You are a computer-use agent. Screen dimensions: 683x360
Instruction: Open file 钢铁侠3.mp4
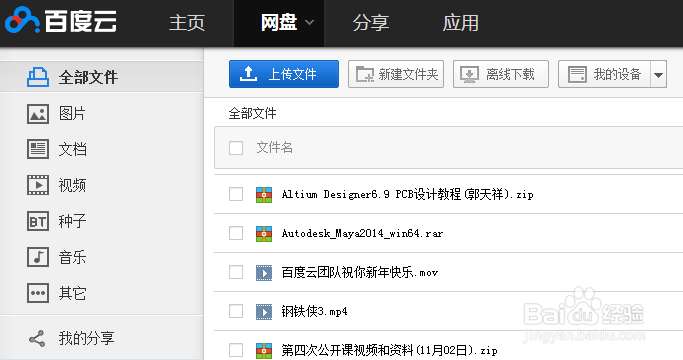tap(314, 312)
